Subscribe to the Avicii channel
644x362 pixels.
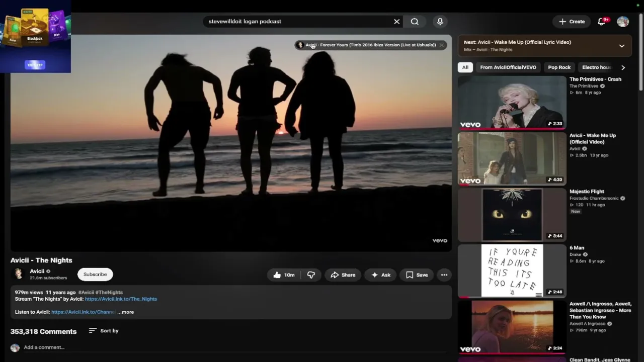(x=95, y=275)
